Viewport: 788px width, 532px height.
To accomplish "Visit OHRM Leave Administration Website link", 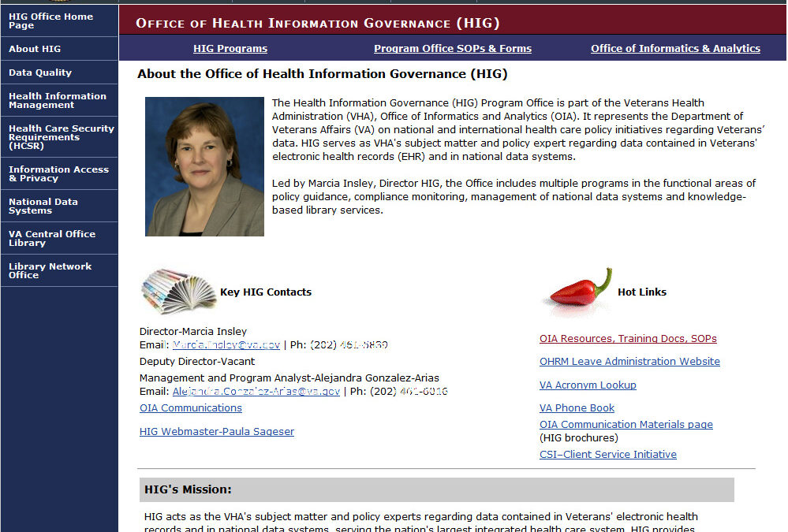I will tap(629, 362).
